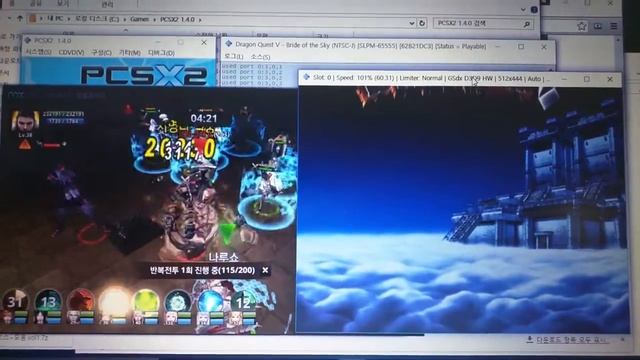
Task: Select Games in the Explorer breadcrumb
Action: point(140,19)
